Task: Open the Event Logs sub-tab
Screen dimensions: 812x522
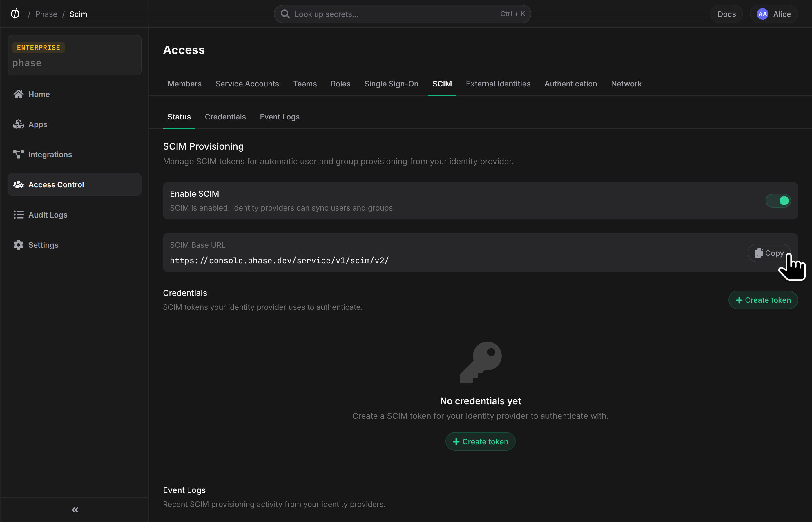Action: click(x=279, y=117)
